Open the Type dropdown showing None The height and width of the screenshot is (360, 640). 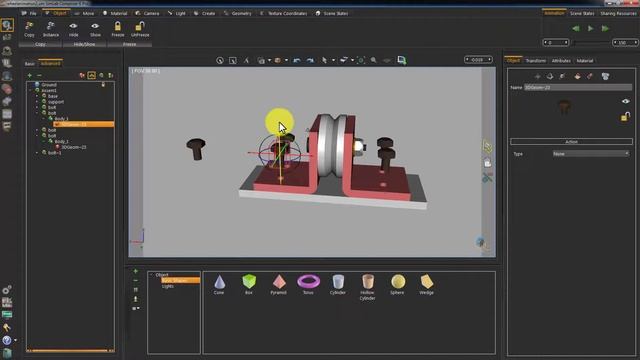591,154
